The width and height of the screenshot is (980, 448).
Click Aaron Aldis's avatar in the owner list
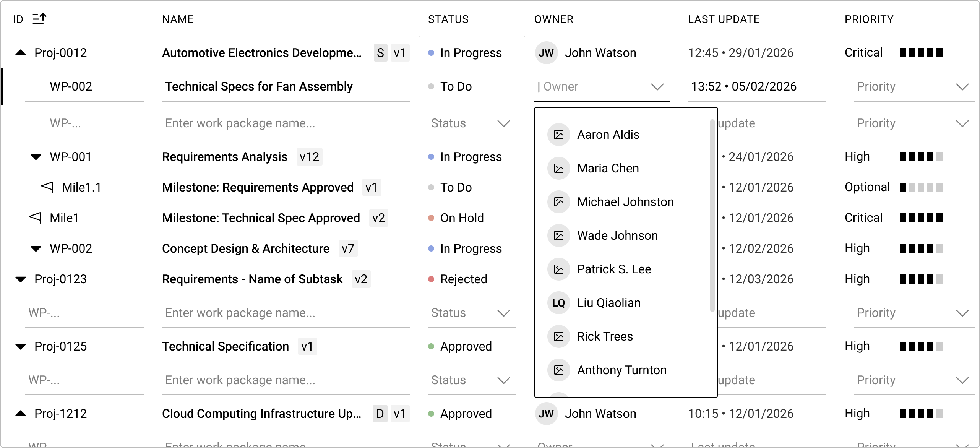559,135
